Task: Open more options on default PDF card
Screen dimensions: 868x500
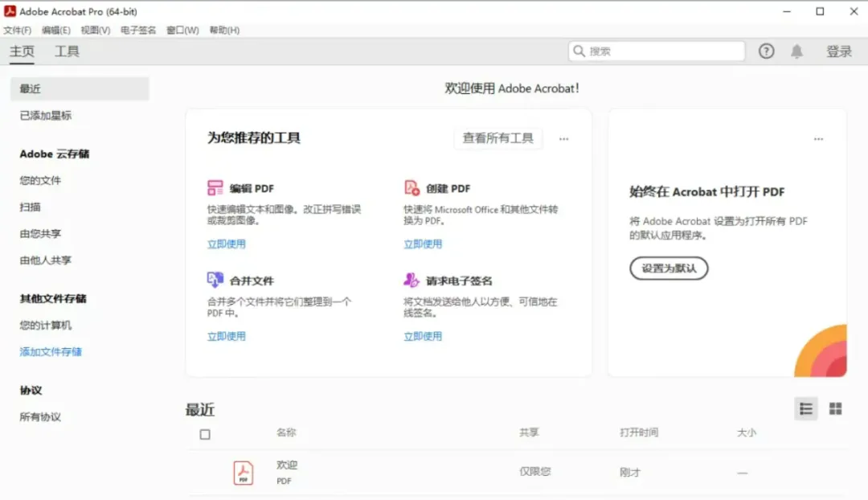Action: point(818,139)
